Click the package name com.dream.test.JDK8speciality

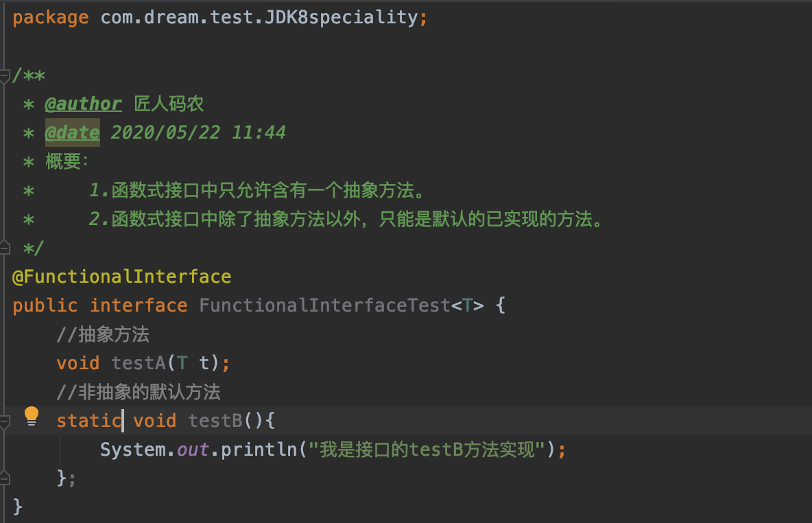[x=259, y=18]
